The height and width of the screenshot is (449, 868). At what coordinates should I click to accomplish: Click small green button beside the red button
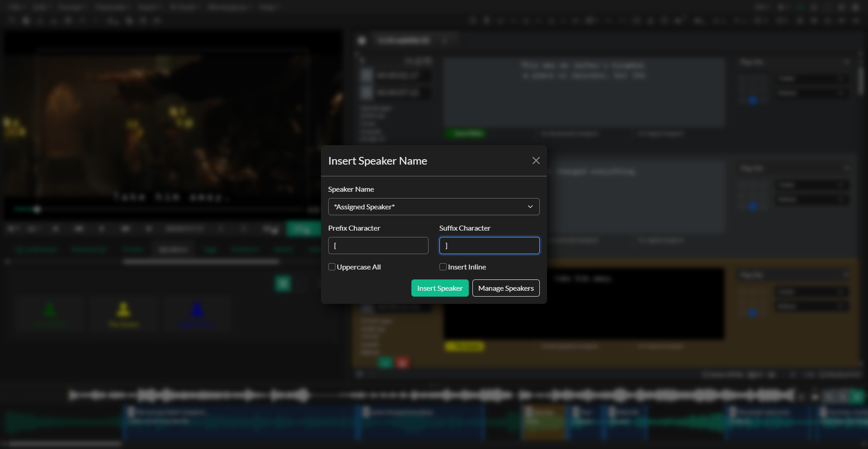[385, 363]
